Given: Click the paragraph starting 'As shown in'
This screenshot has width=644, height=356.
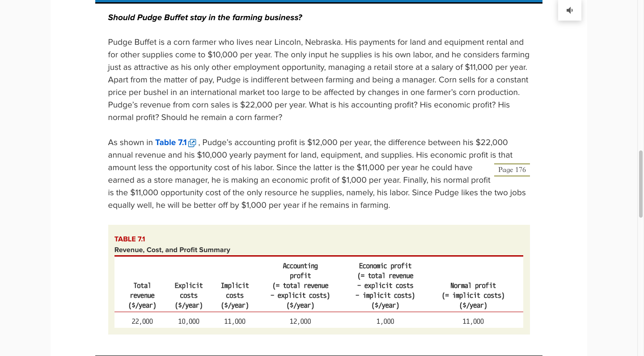Looking at the screenshot, I should (318, 174).
